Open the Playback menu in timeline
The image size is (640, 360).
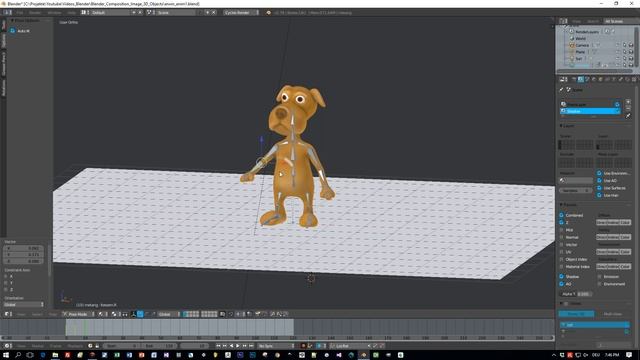[75, 346]
